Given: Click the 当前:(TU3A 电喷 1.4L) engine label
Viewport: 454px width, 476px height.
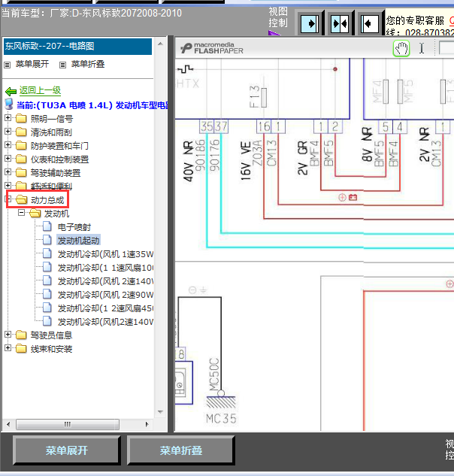Looking at the screenshot, I should tap(92, 105).
